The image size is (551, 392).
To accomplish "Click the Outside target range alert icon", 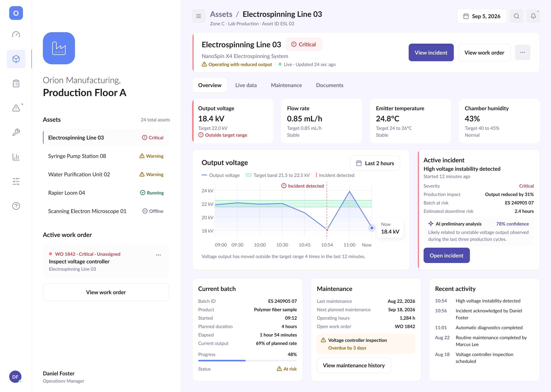I will 201,135.
